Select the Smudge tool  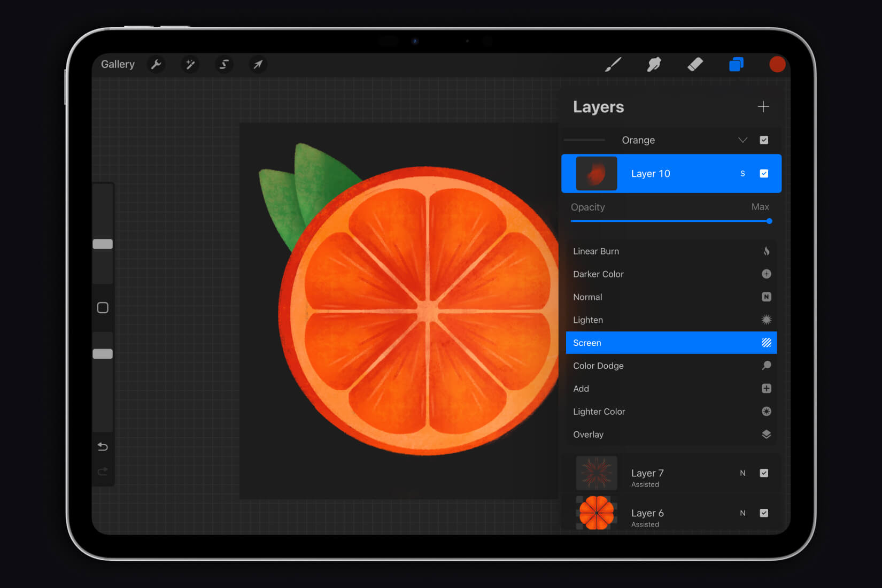[x=654, y=65]
